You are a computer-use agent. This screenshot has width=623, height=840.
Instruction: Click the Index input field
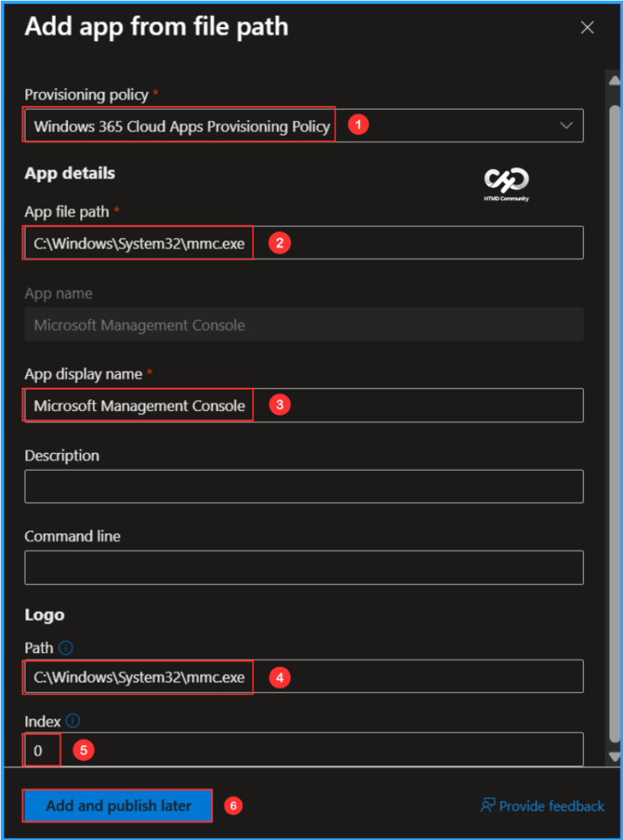(304, 750)
